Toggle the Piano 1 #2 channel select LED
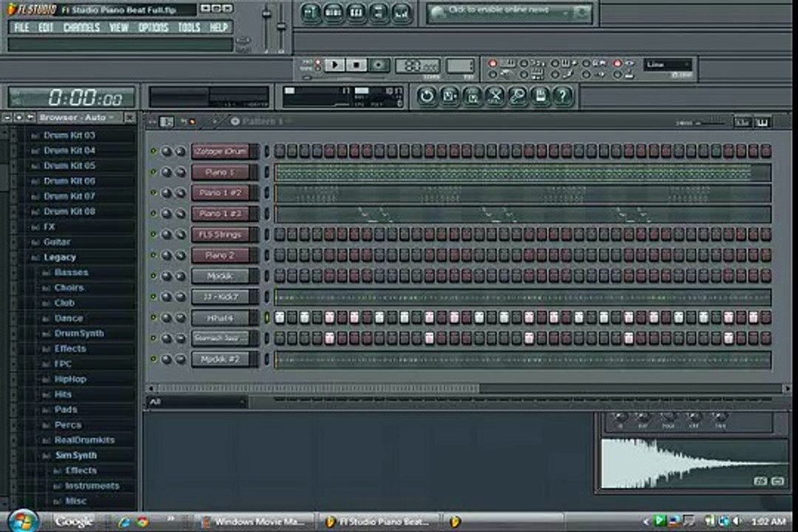Image resolution: width=798 pixels, height=532 pixels. [266, 193]
